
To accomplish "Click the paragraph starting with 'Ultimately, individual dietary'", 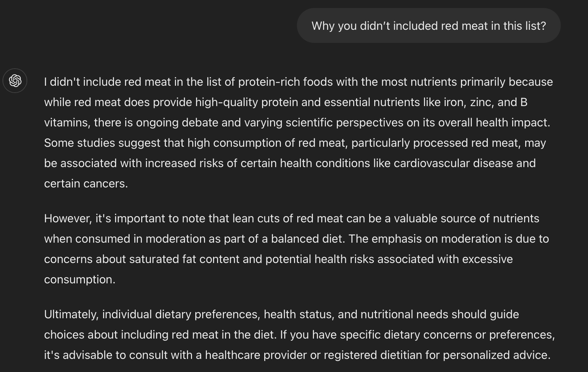I will (x=299, y=335).
